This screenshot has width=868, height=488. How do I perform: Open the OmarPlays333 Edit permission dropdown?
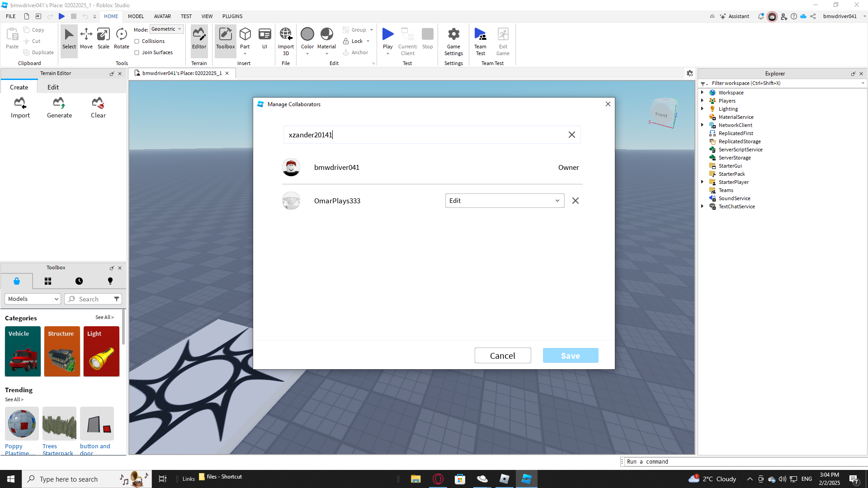(505, 201)
